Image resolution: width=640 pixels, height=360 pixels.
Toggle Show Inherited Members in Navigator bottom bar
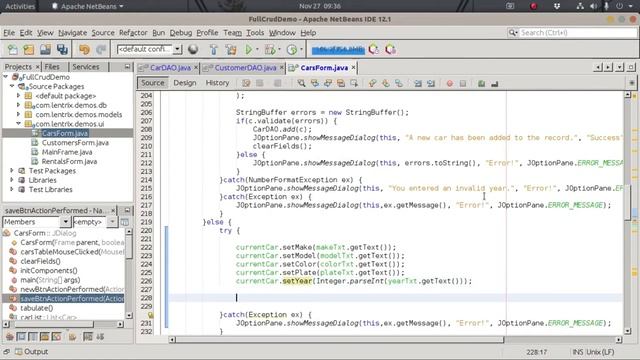[x=9, y=336]
